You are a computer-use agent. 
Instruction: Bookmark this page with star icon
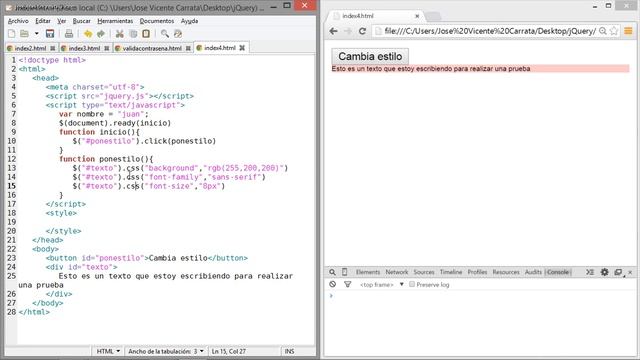(613, 31)
